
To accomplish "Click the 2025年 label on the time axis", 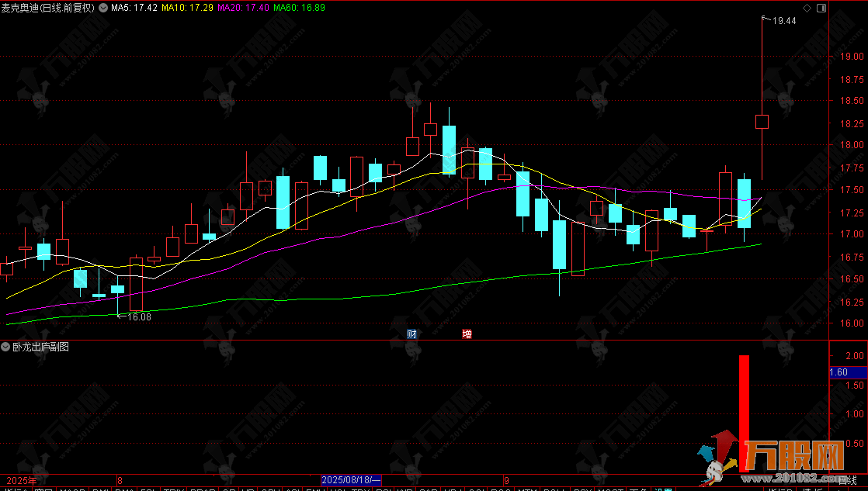I will pyautogui.click(x=22, y=480).
